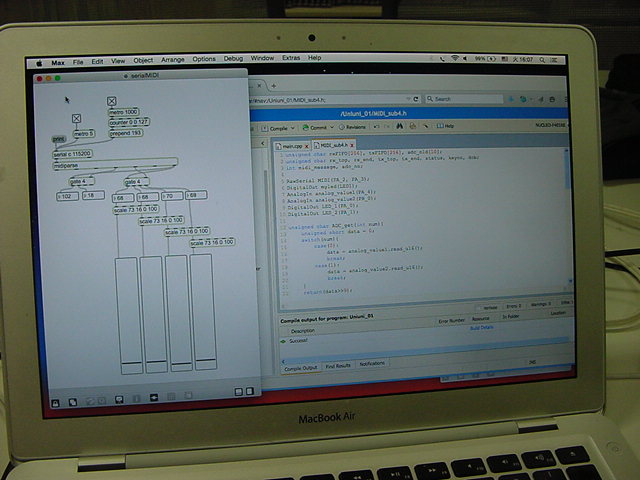640x480 pixels.
Task: Show Max window sidebar icon at bottom right
Action: (239, 392)
